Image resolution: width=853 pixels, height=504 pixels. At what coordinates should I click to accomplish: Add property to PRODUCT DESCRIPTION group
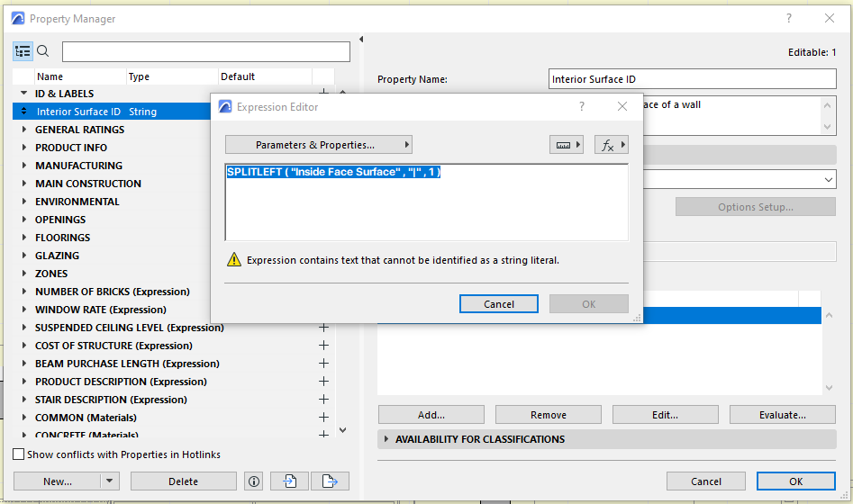click(323, 381)
